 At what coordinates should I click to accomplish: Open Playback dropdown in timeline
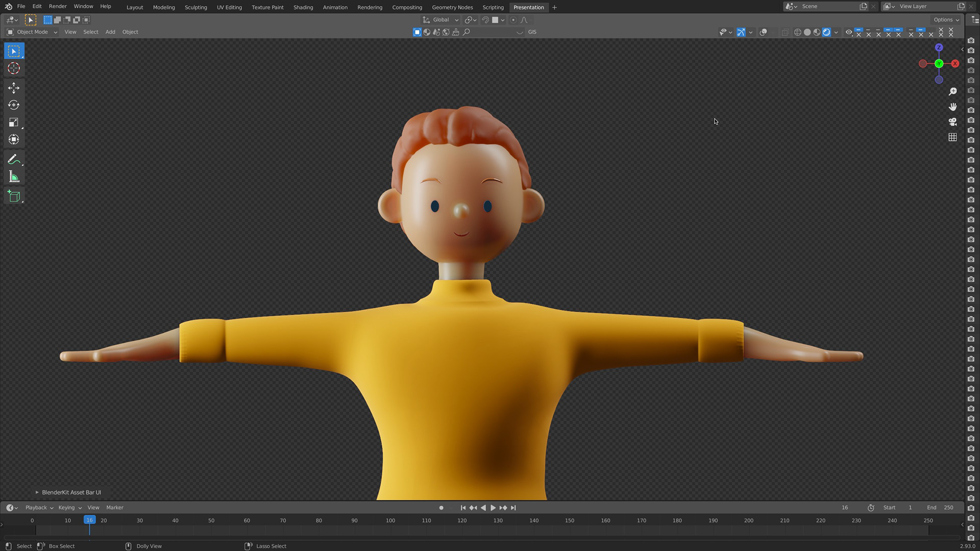pos(39,508)
